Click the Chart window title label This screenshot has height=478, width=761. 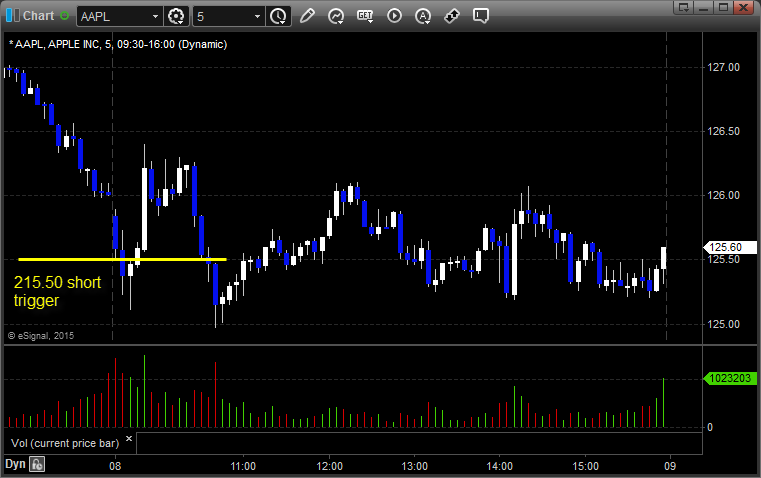[x=38, y=16]
